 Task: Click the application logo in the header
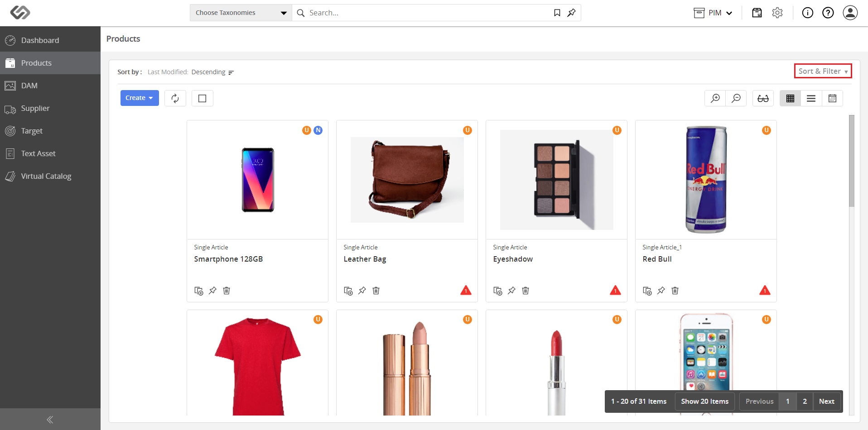20,13
